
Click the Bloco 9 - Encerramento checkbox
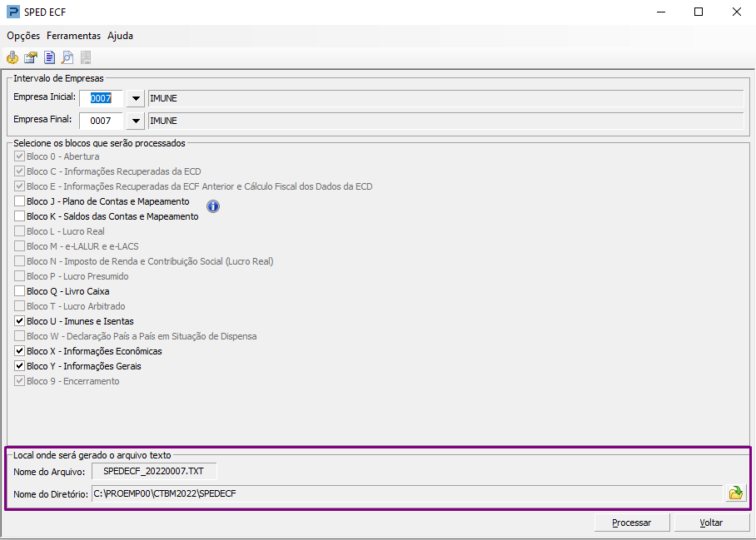tap(19, 380)
